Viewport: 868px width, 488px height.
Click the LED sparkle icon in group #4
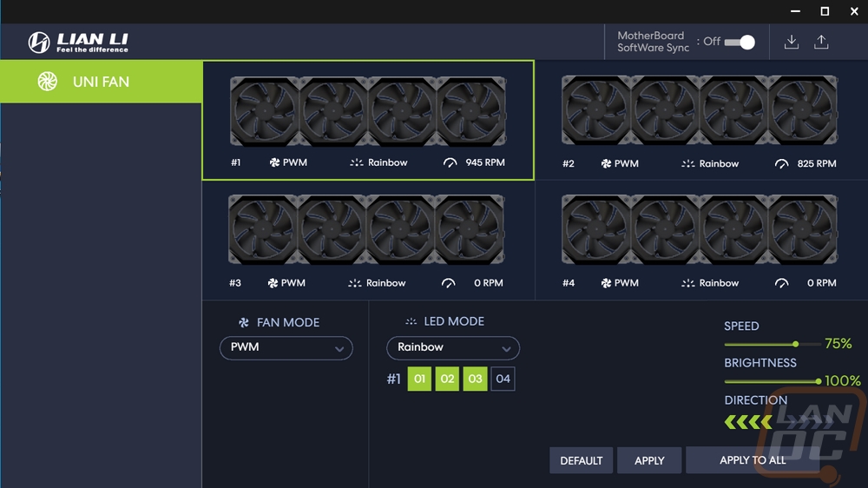688,283
